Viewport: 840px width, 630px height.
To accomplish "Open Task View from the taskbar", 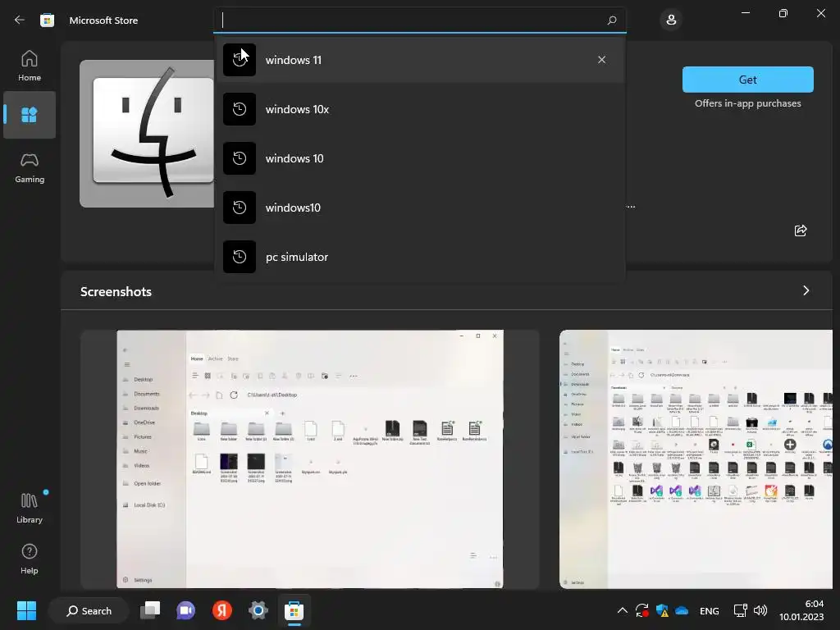I will tap(150, 610).
